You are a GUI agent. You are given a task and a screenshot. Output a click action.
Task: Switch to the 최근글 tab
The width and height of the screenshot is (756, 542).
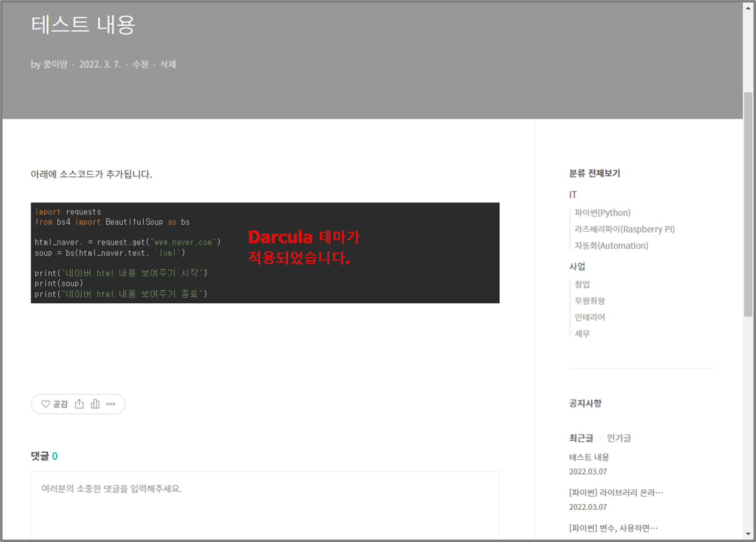click(x=581, y=438)
